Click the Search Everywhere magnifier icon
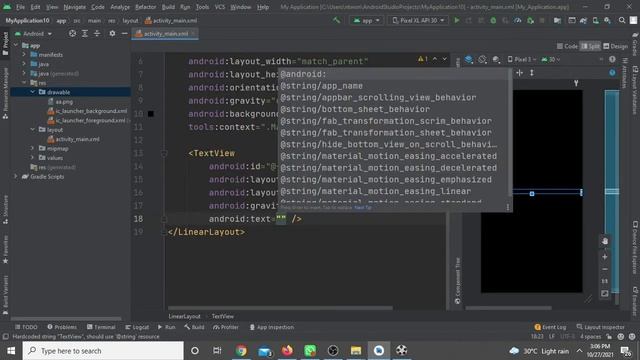640x360 pixels. click(622, 20)
